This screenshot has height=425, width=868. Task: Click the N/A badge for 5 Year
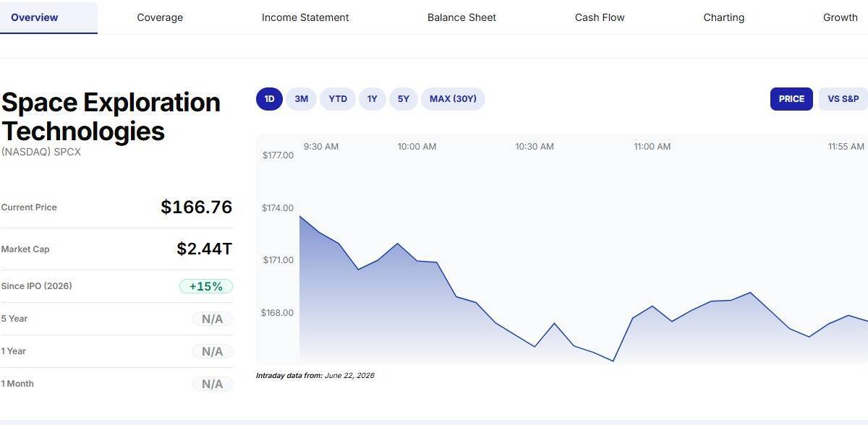213,319
